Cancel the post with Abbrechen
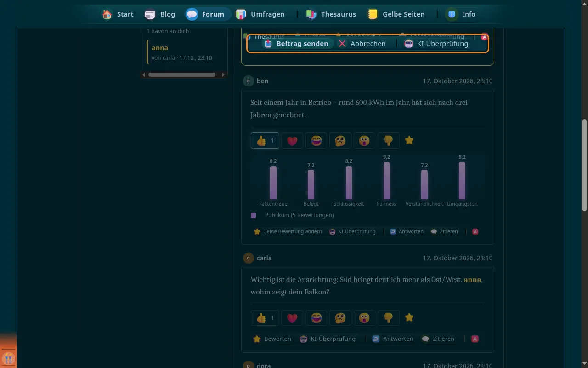The width and height of the screenshot is (588, 368). 362,44
